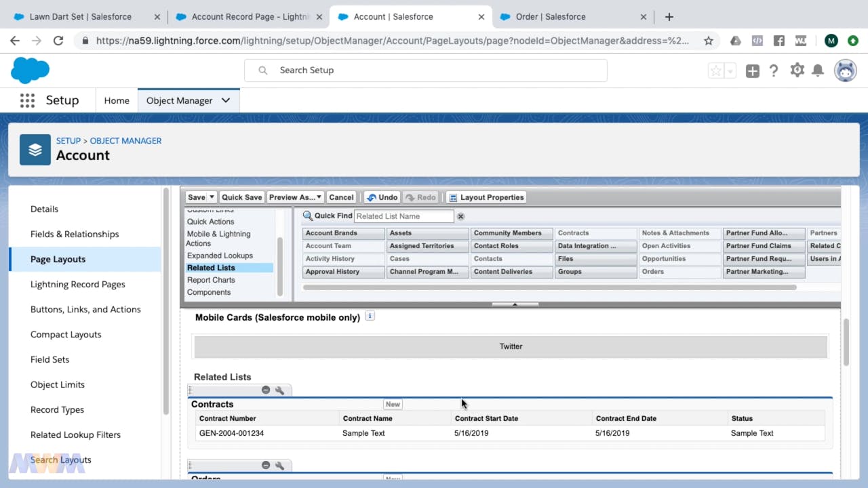This screenshot has width=868, height=488.
Task: Click the WJ extension icon
Action: point(801,41)
